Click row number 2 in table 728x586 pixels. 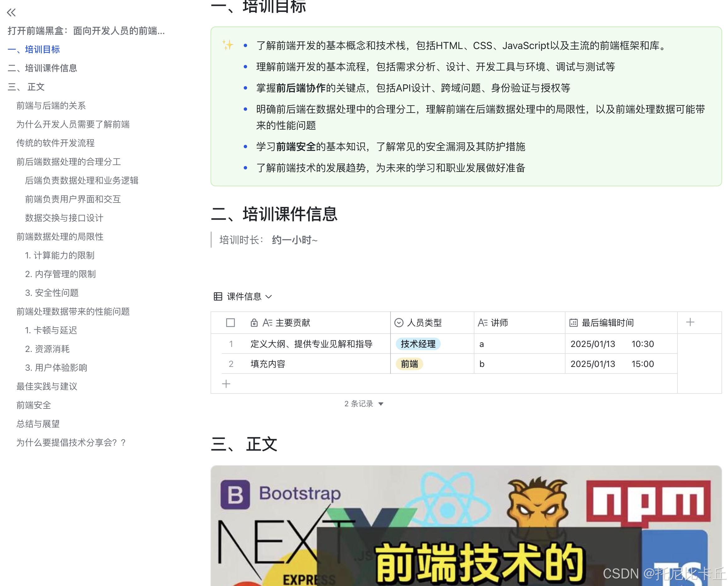click(x=231, y=364)
